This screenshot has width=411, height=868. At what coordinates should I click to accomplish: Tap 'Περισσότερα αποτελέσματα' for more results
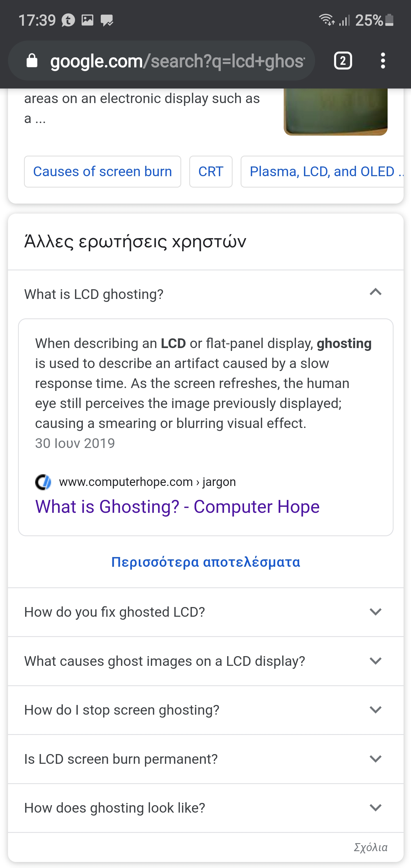205,562
